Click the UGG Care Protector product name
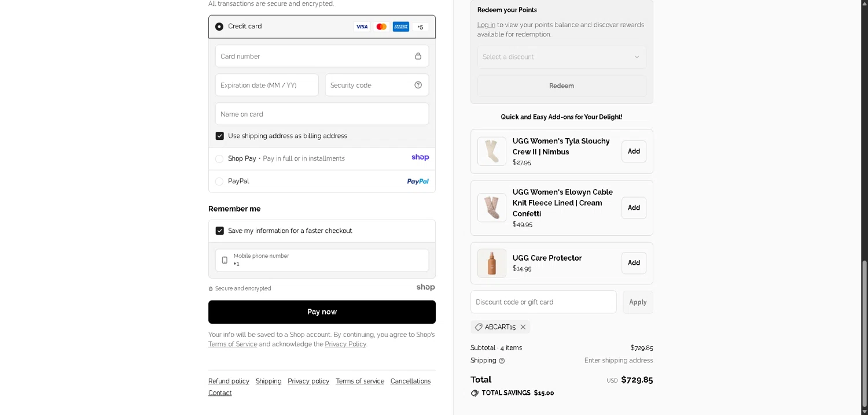 point(547,258)
